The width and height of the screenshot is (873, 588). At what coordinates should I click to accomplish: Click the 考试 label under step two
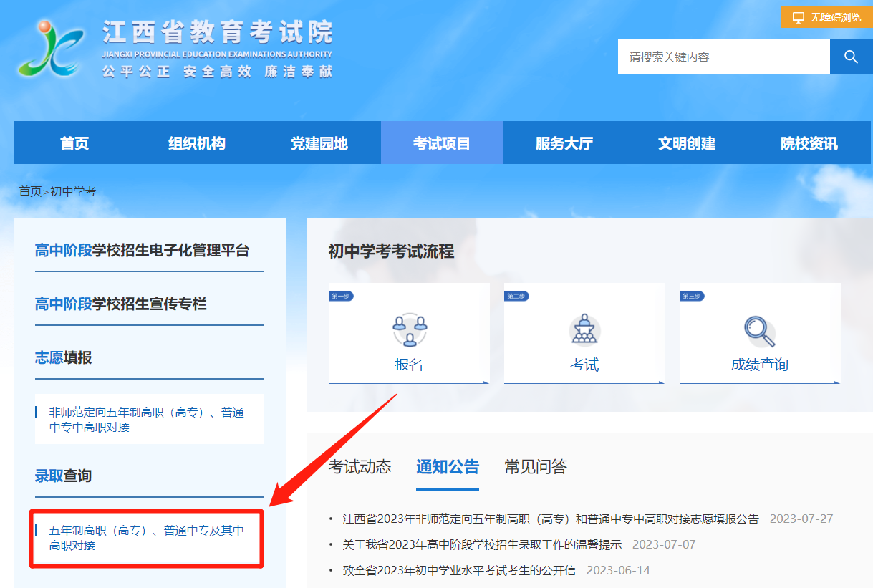584,365
